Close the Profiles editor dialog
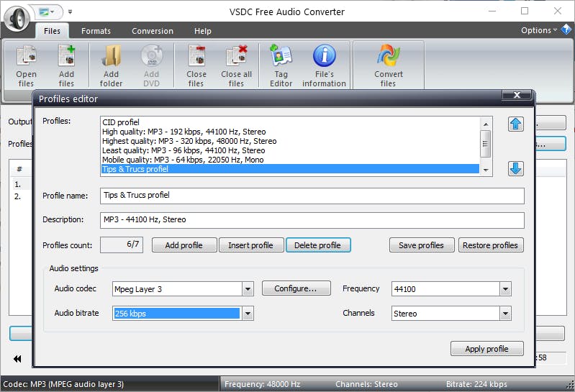The height and width of the screenshot is (392, 575). [x=517, y=95]
